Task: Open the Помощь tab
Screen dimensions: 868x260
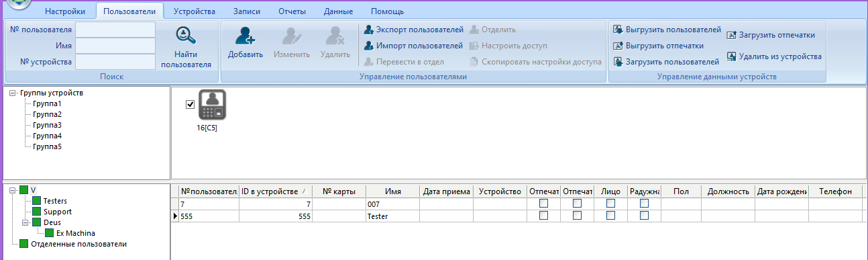Action: [388, 11]
